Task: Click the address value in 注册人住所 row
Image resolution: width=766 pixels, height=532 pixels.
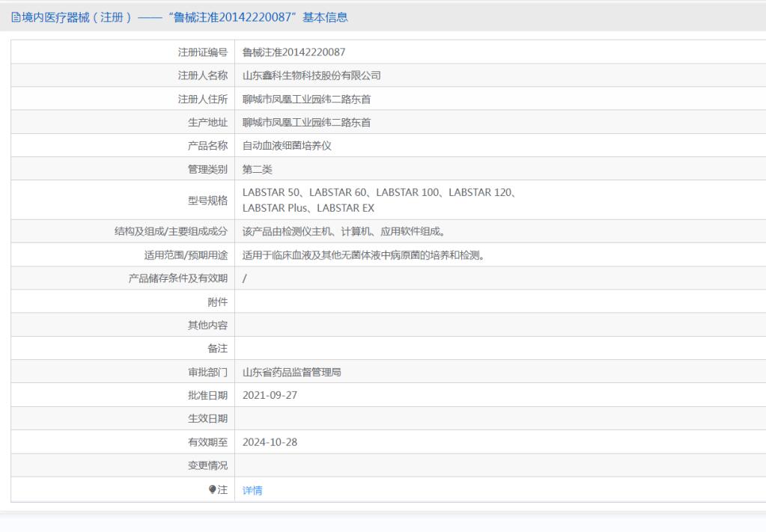Action: (306, 99)
